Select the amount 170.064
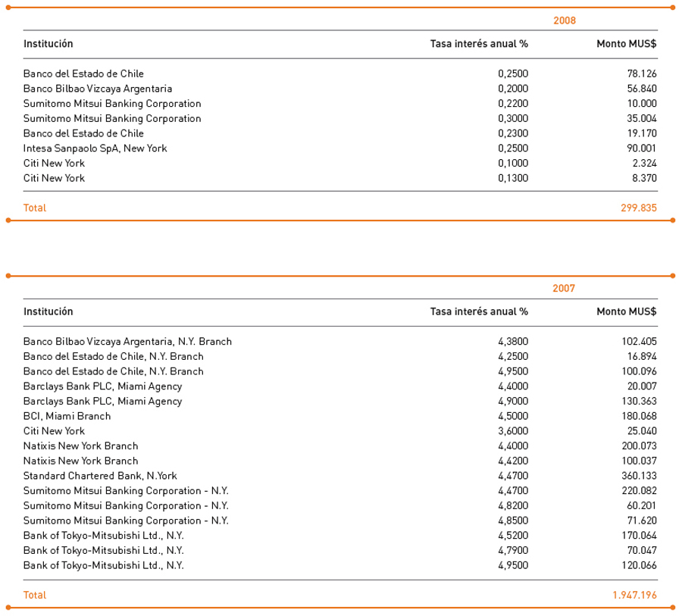Viewport: 682px width, 616px height. click(639, 536)
